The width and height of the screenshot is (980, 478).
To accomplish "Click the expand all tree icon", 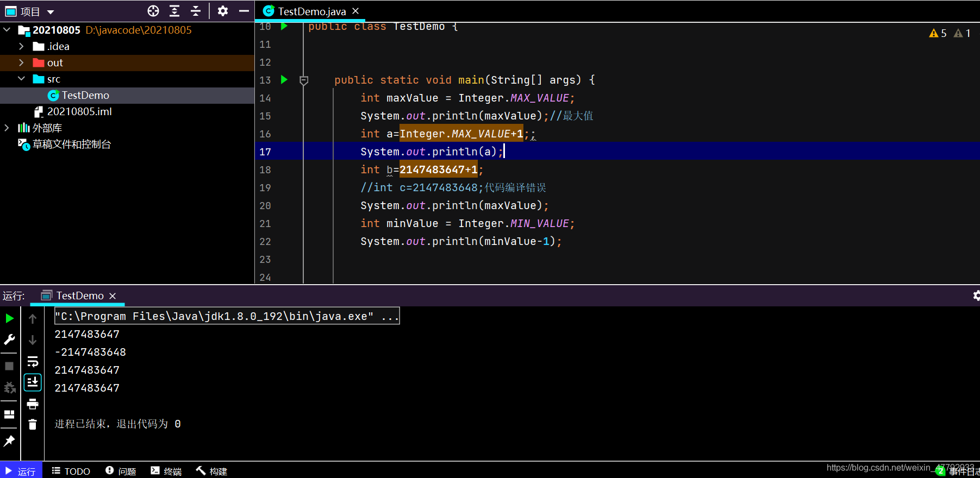I will 174,11.
